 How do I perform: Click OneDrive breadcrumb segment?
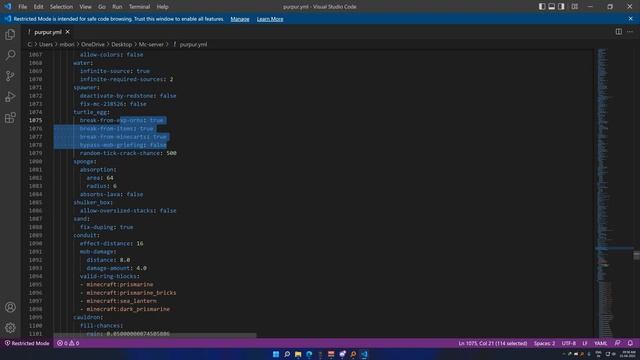(x=93, y=44)
